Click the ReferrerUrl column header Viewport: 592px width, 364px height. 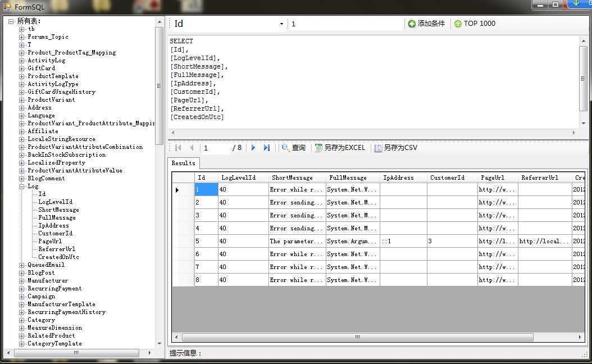pos(545,178)
